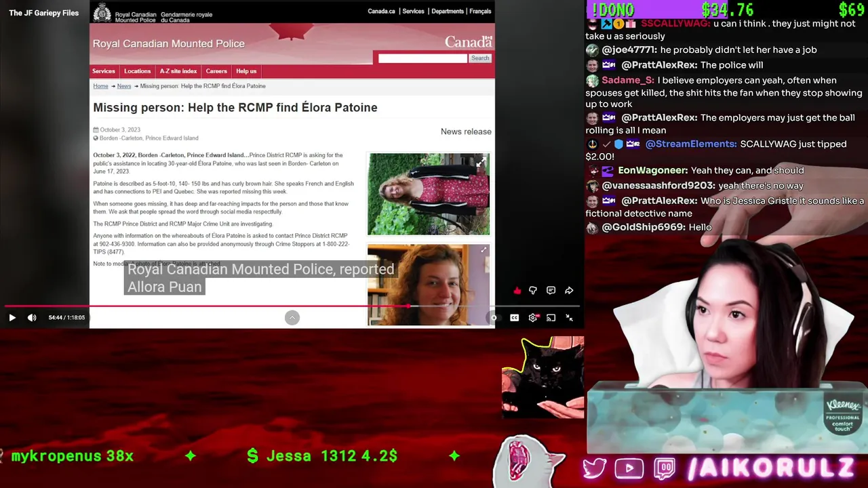Click the upper photo of woman in garden

pyautogui.click(x=428, y=195)
